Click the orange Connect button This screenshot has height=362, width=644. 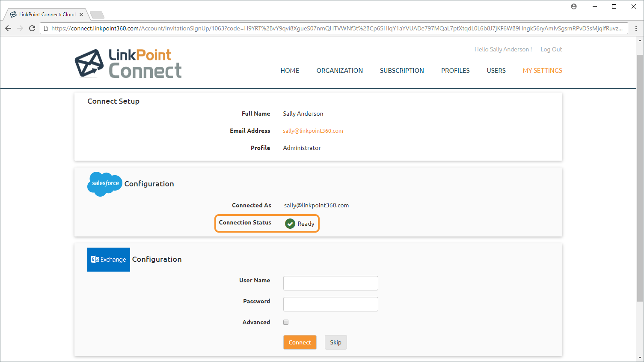coord(300,342)
